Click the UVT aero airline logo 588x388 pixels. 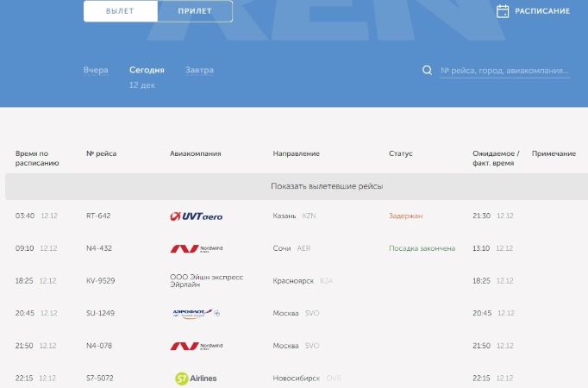pos(196,216)
